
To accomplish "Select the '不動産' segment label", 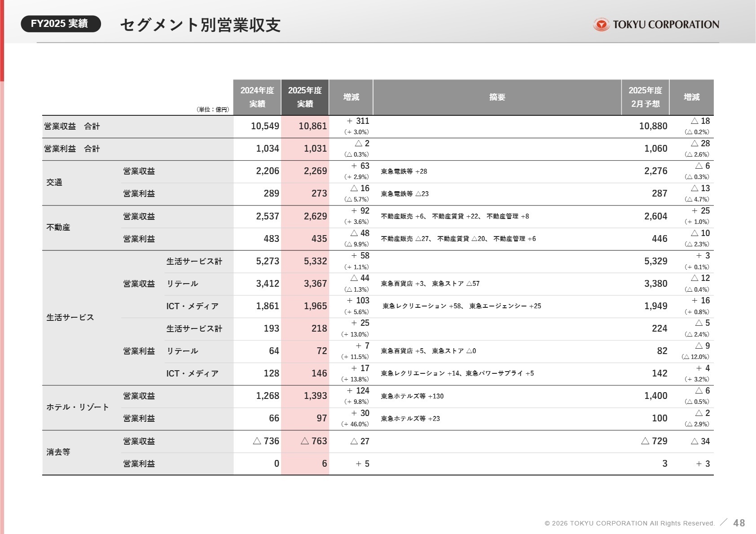I will click(x=58, y=228).
